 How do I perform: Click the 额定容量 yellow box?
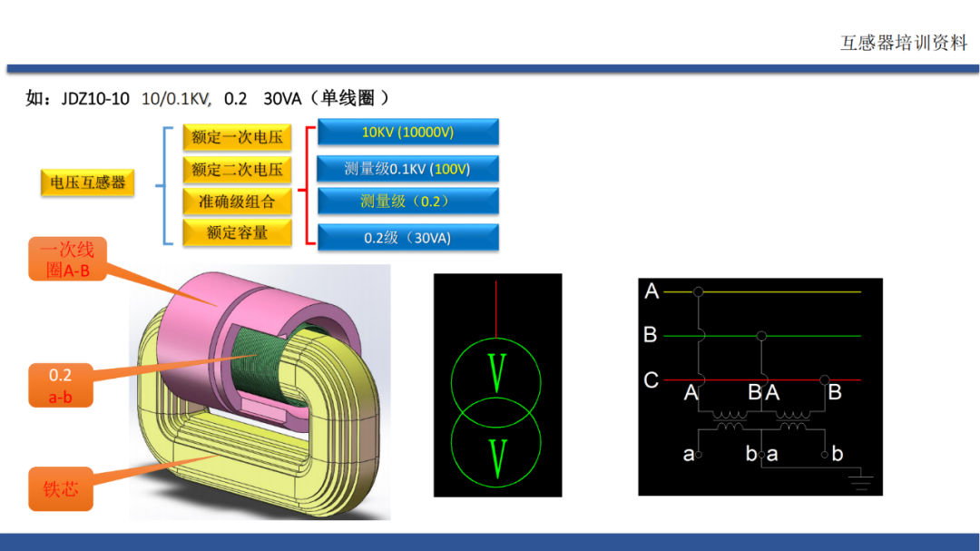click(x=237, y=232)
